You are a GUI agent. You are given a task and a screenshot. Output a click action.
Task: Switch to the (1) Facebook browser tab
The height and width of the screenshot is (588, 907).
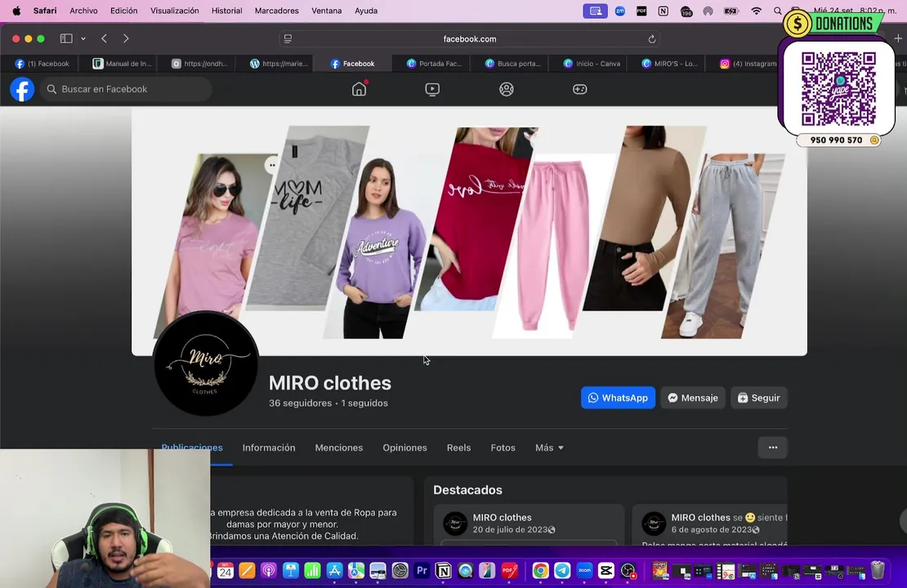pos(42,64)
